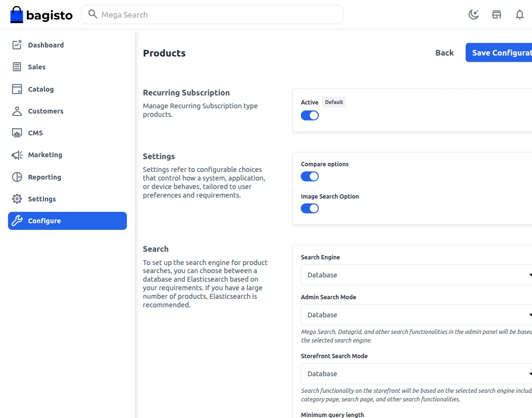532x418 pixels.
Task: Open the Dashboard icon in sidebar
Action: coord(16,44)
